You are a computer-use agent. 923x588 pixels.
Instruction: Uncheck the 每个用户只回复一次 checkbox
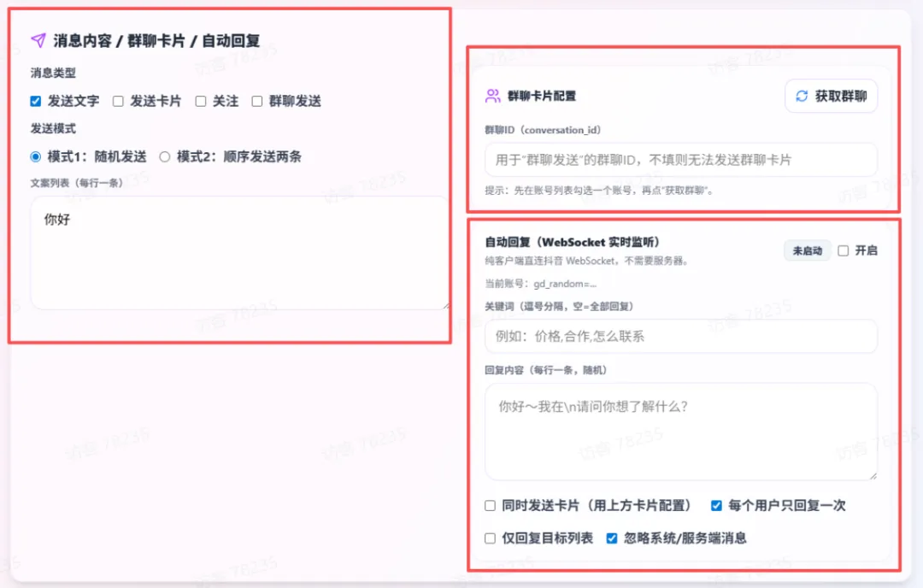(716, 506)
